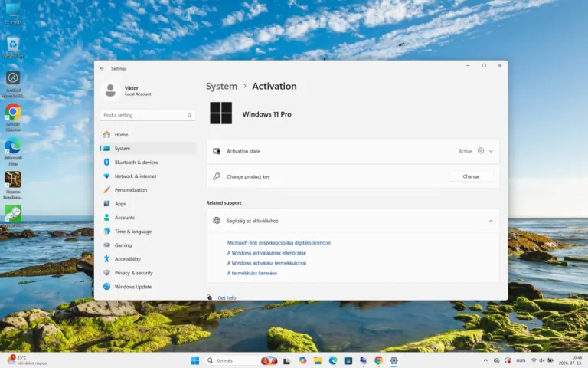Open File Explorer from the taskbar
The height and width of the screenshot is (368, 588).
[x=318, y=360]
